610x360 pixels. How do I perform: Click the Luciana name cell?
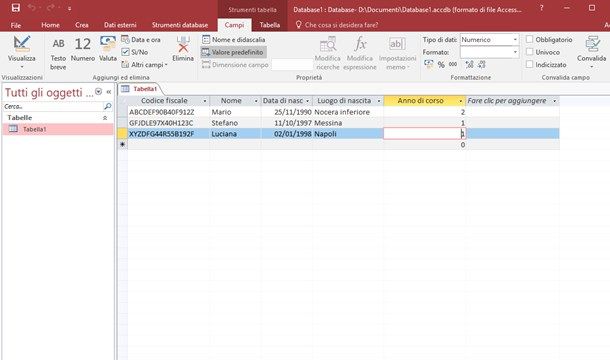click(235, 134)
